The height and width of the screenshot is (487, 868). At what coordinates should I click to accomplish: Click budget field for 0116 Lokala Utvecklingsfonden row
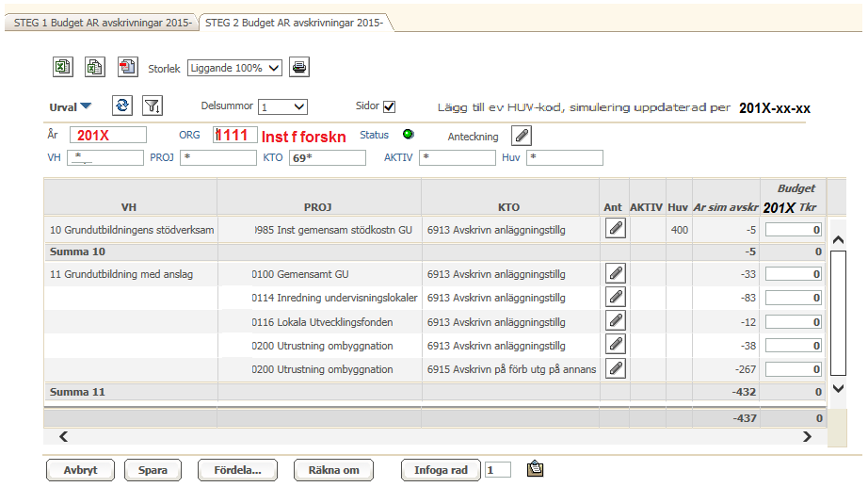pos(794,322)
